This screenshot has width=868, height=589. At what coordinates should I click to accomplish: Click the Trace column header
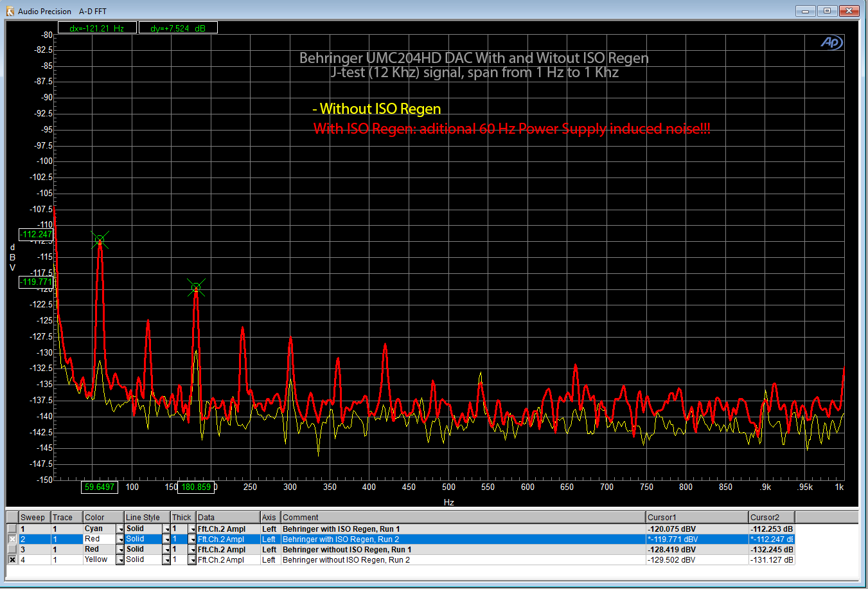click(67, 518)
